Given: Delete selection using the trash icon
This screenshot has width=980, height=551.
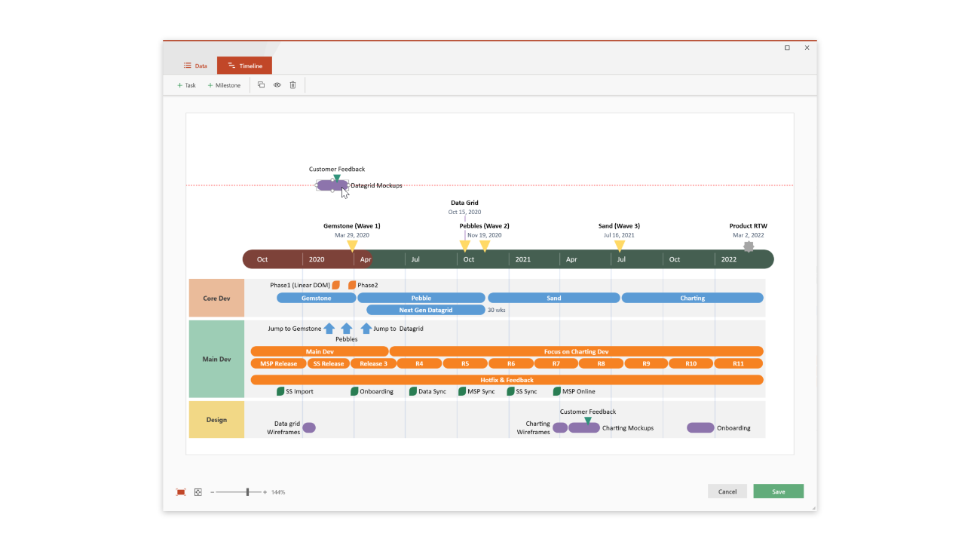Looking at the screenshot, I should click(293, 85).
